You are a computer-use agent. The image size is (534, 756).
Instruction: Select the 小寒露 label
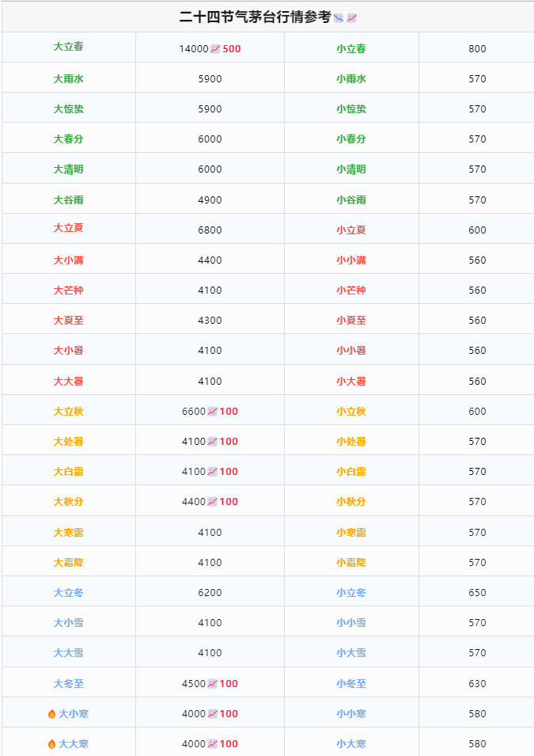pos(351,532)
